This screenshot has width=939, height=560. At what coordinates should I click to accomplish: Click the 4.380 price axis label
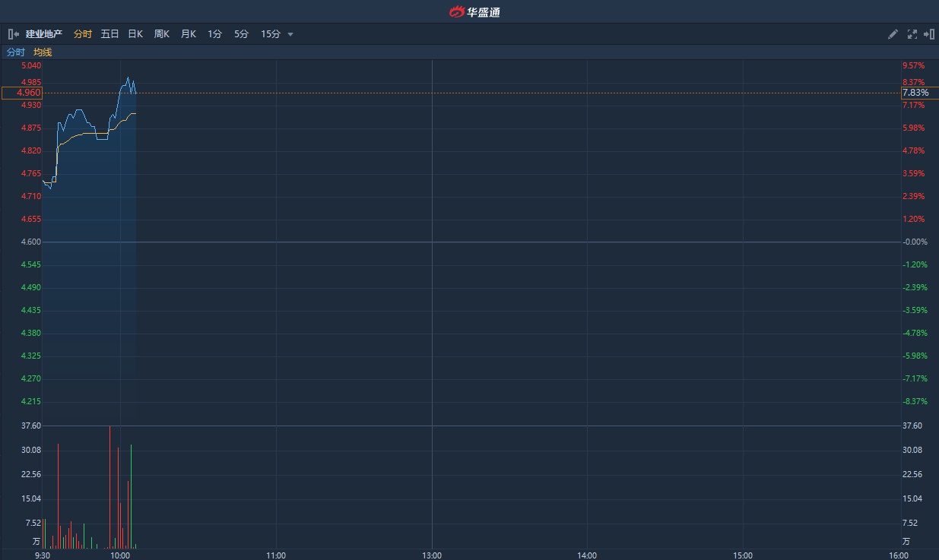pos(31,333)
